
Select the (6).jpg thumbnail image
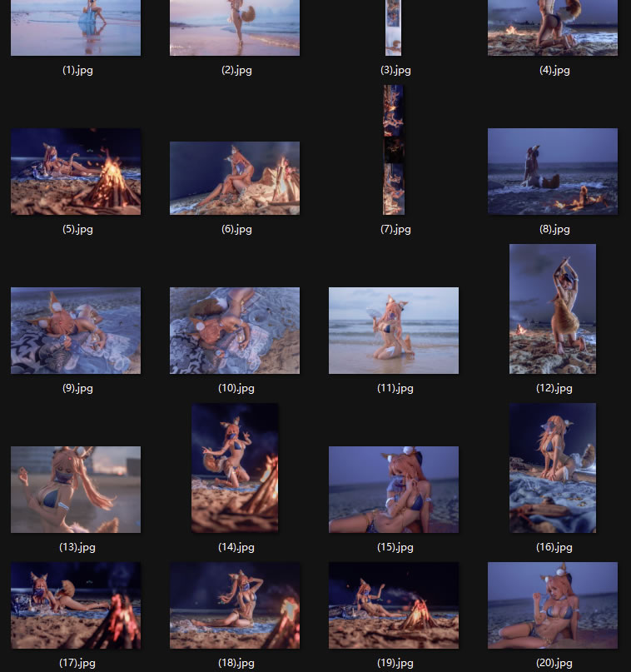pyautogui.click(x=234, y=178)
